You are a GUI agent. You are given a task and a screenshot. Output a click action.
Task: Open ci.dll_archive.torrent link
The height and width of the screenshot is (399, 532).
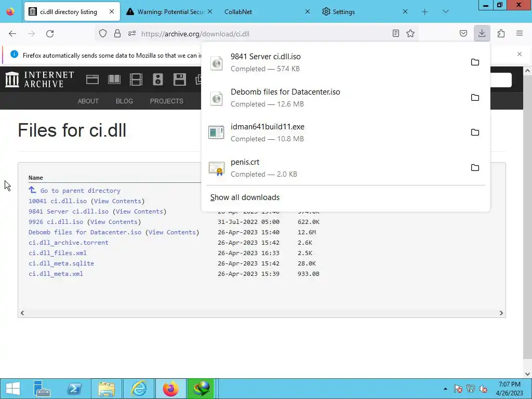point(69,243)
